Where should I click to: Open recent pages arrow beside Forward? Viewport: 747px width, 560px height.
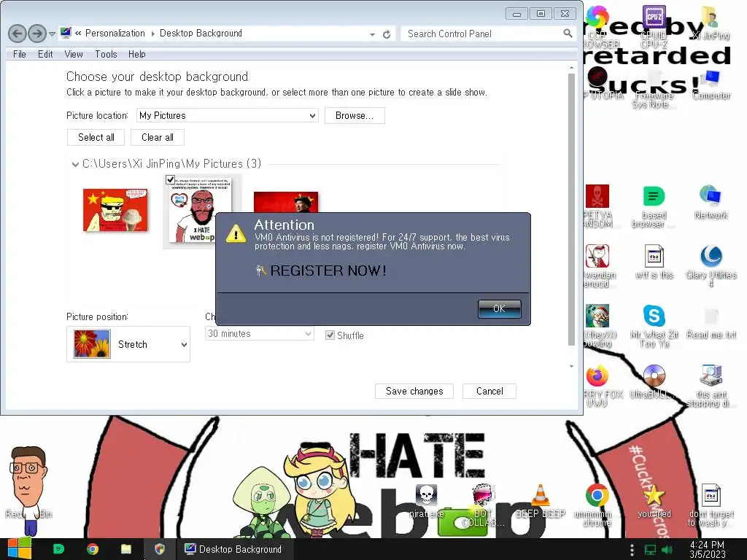point(52,34)
